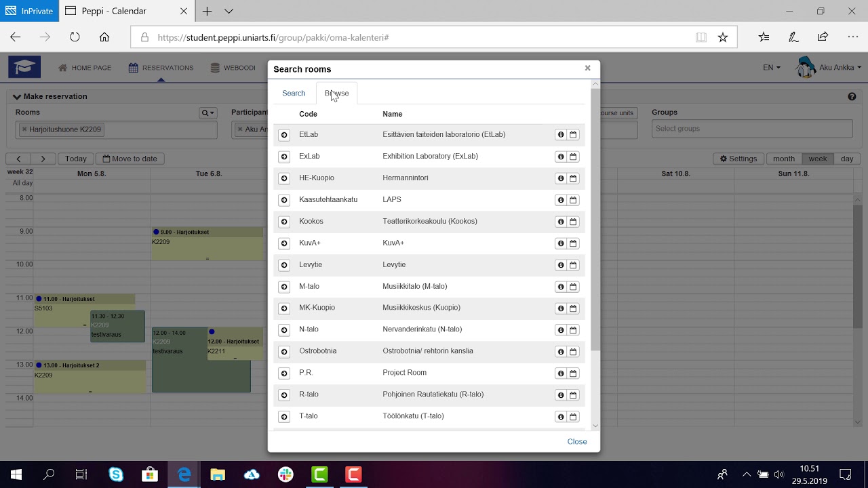The width and height of the screenshot is (868, 488).
Task: Open calendar icon for Project Room
Action: pyautogui.click(x=573, y=373)
